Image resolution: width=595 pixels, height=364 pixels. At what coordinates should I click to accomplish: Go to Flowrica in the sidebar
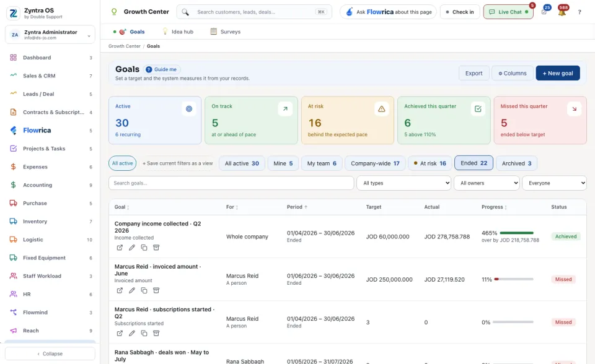click(50, 131)
